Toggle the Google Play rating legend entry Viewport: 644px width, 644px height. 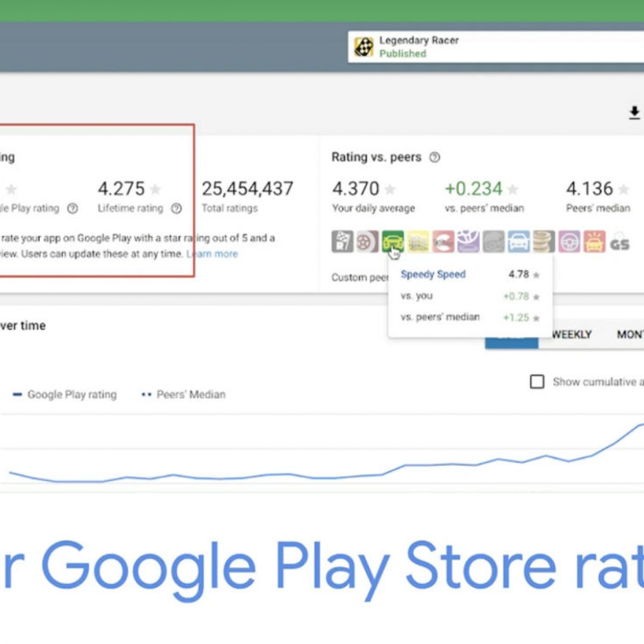[x=64, y=394]
